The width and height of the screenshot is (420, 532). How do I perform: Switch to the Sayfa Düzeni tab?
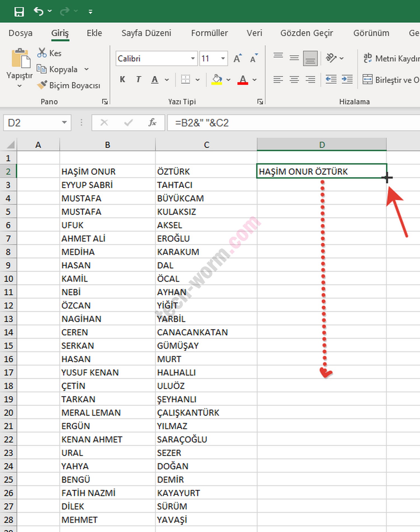[x=146, y=33]
